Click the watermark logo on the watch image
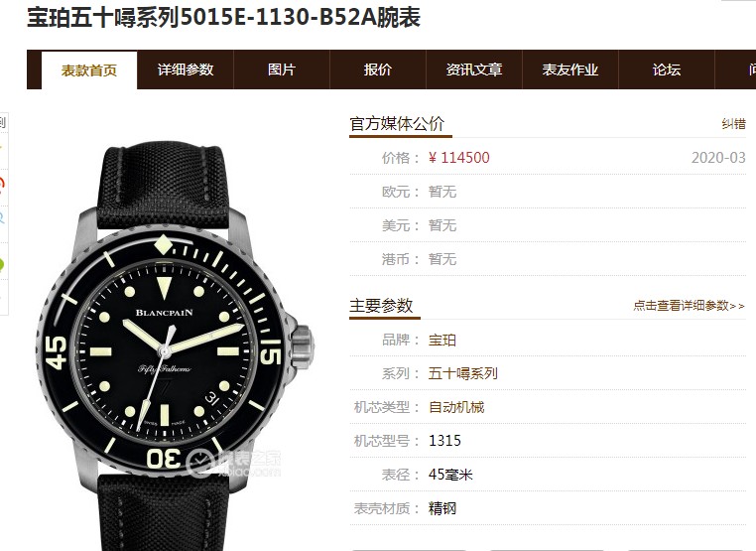This screenshot has width=756, height=551. point(233,463)
